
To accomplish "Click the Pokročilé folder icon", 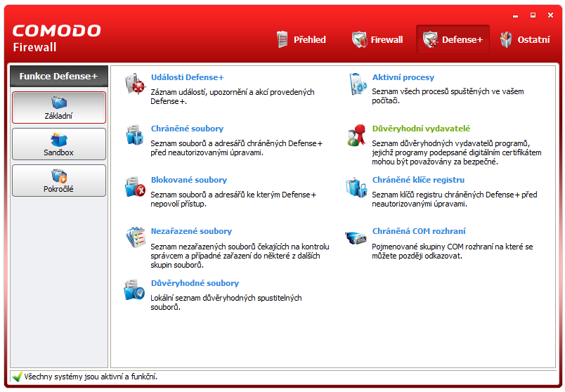I will (x=59, y=176).
